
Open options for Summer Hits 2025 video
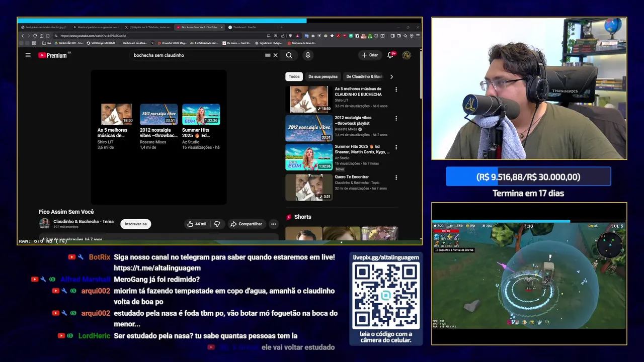tap(396, 147)
